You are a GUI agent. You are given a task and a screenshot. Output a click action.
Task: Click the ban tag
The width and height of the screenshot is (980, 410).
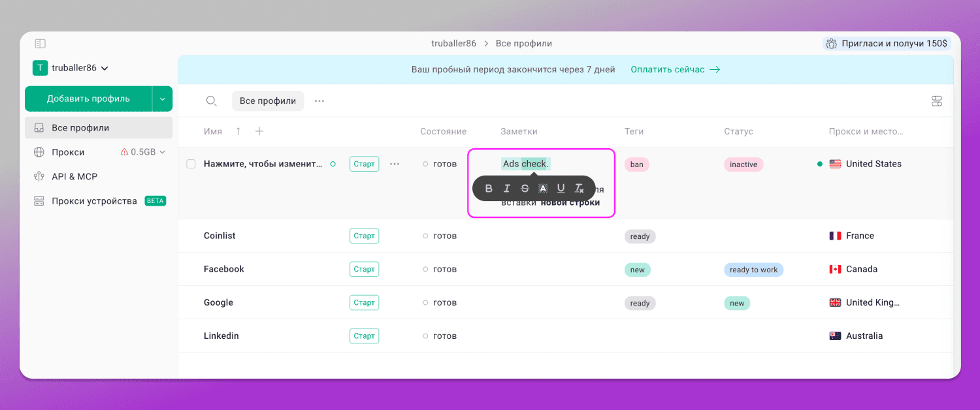637,165
